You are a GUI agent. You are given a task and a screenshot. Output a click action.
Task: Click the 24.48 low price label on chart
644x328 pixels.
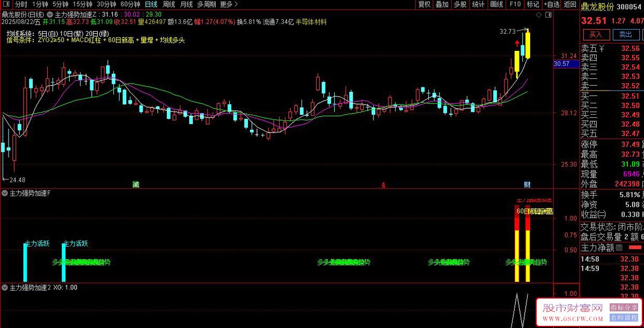click(x=16, y=180)
